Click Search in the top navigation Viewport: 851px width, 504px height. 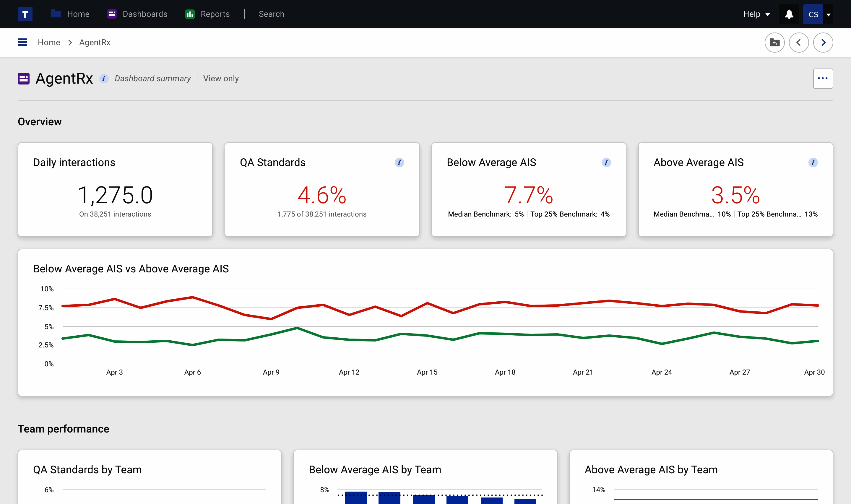271,14
